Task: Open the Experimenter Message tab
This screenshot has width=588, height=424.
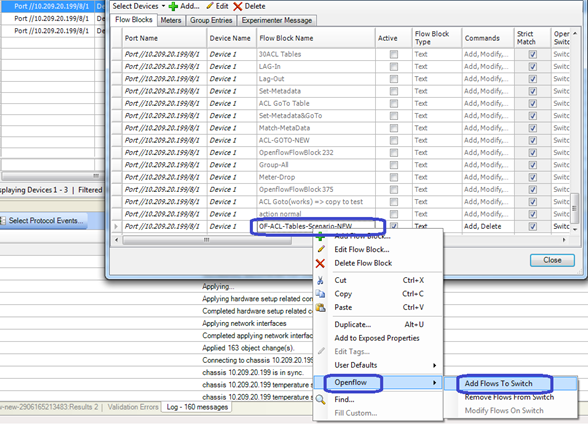Action: [277, 20]
